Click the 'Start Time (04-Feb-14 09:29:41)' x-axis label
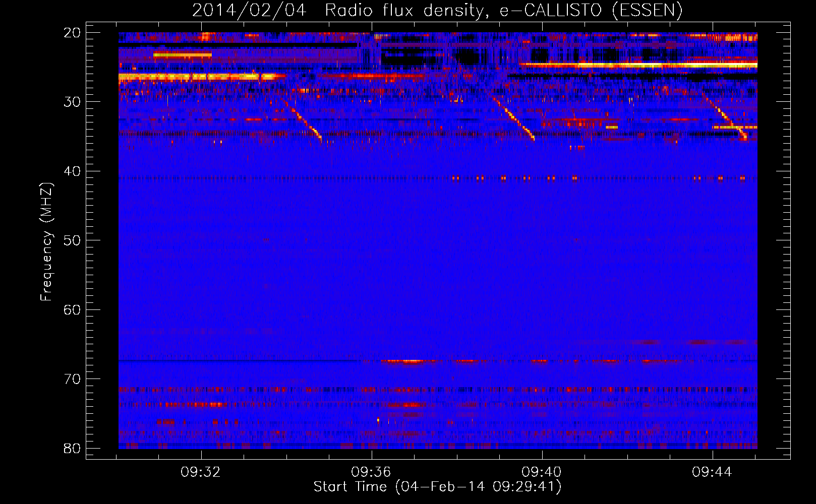 437,487
